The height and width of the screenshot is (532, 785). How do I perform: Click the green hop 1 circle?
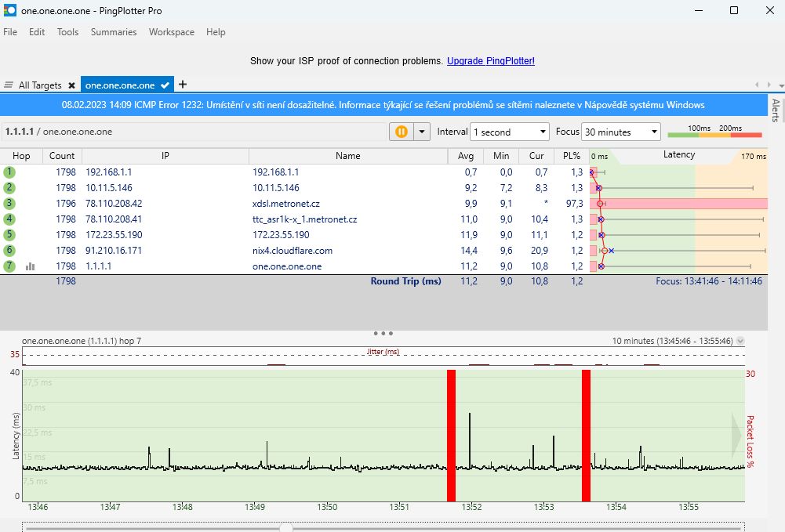(9, 172)
